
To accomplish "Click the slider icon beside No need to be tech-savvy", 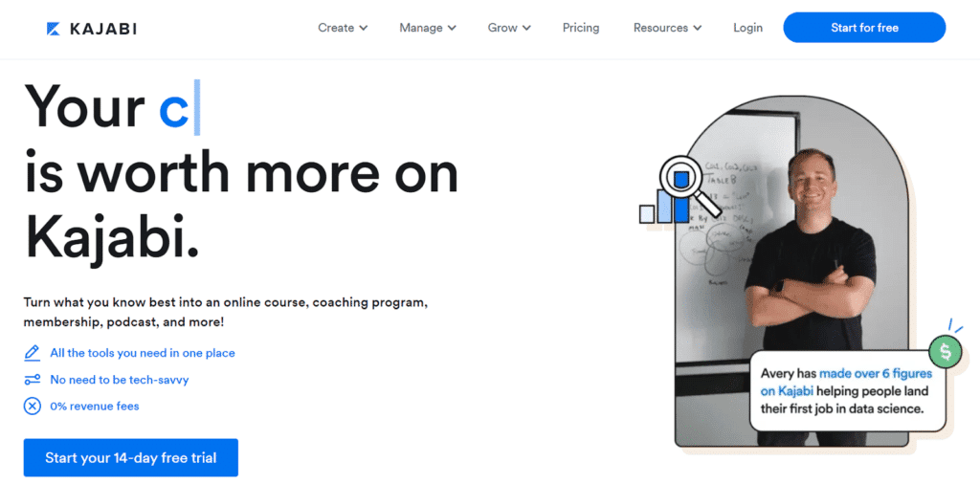I will [32, 380].
